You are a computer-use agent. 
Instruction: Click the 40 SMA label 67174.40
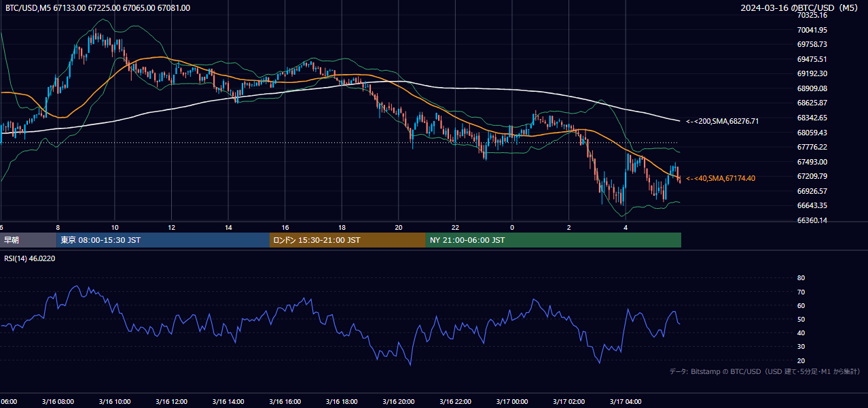click(720, 178)
